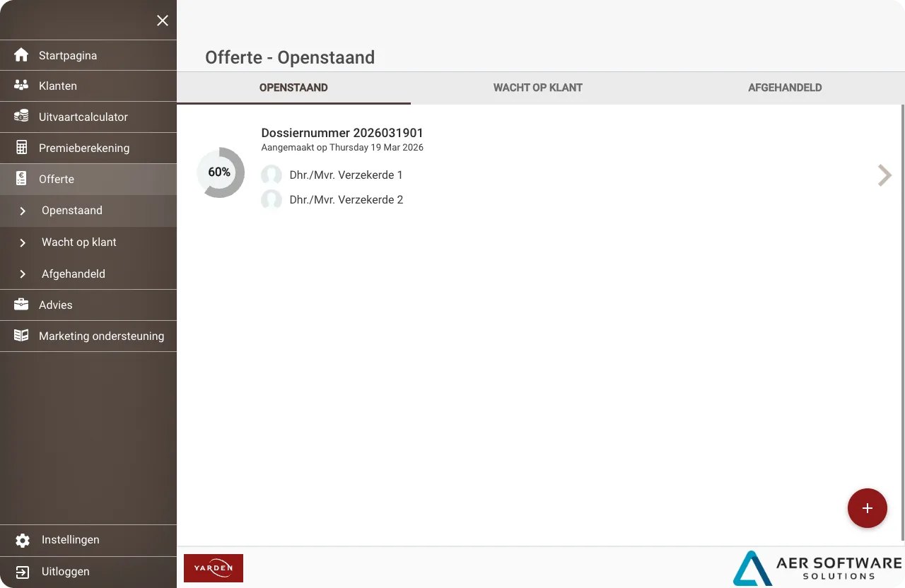Viewport: 905px width, 588px height.
Task: Select Afgehandeld submenu label
Action: [x=74, y=274]
